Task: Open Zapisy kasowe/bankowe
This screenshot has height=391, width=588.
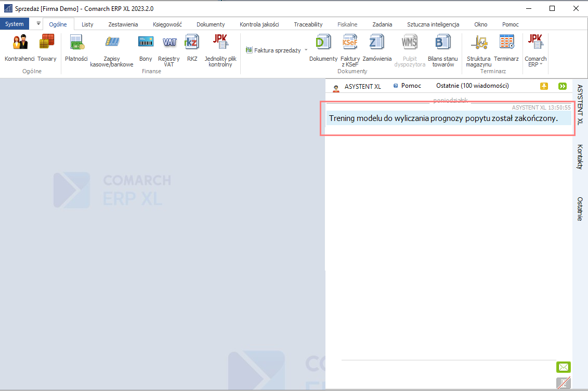Action: tap(112, 50)
